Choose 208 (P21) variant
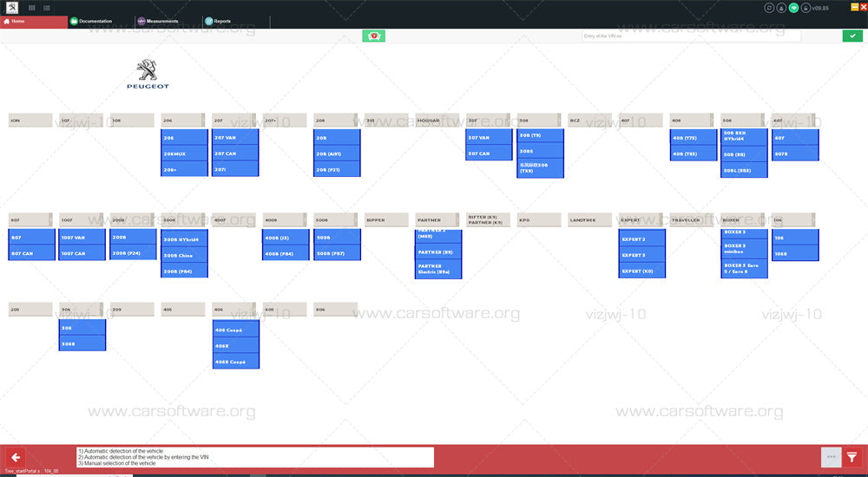Viewport: 868px width, 477px height. tap(337, 170)
